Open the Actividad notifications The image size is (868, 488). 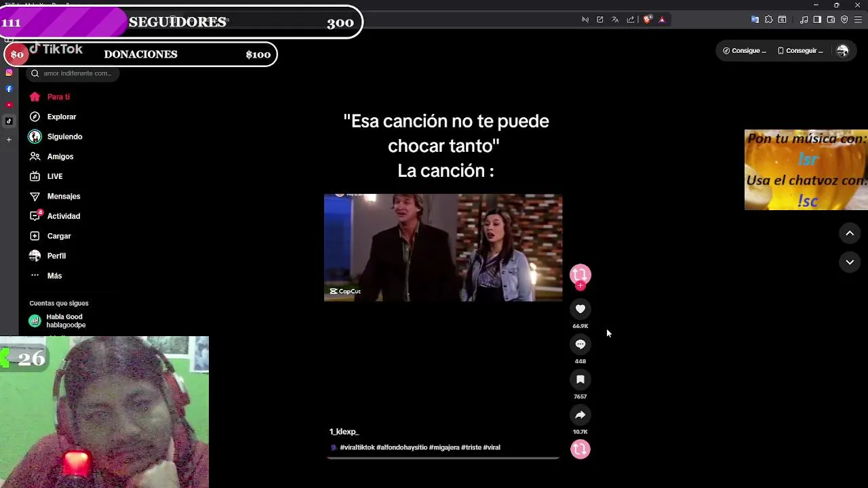coord(55,216)
